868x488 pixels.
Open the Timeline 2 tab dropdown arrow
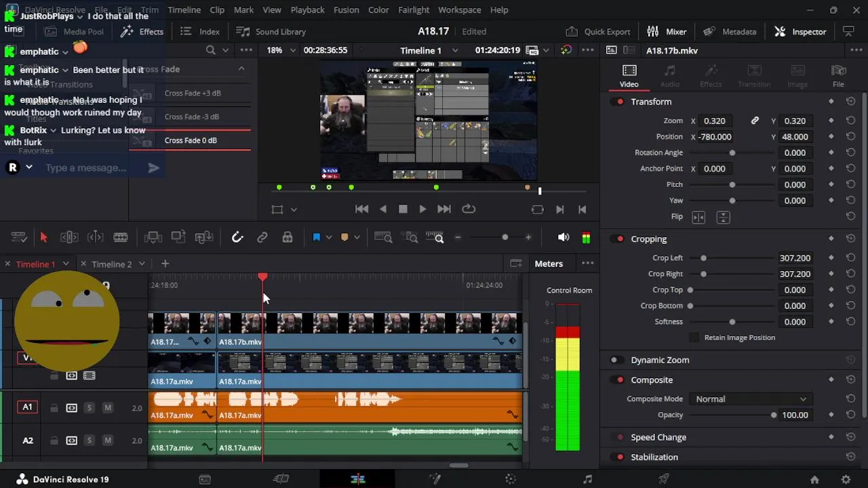tap(142, 264)
